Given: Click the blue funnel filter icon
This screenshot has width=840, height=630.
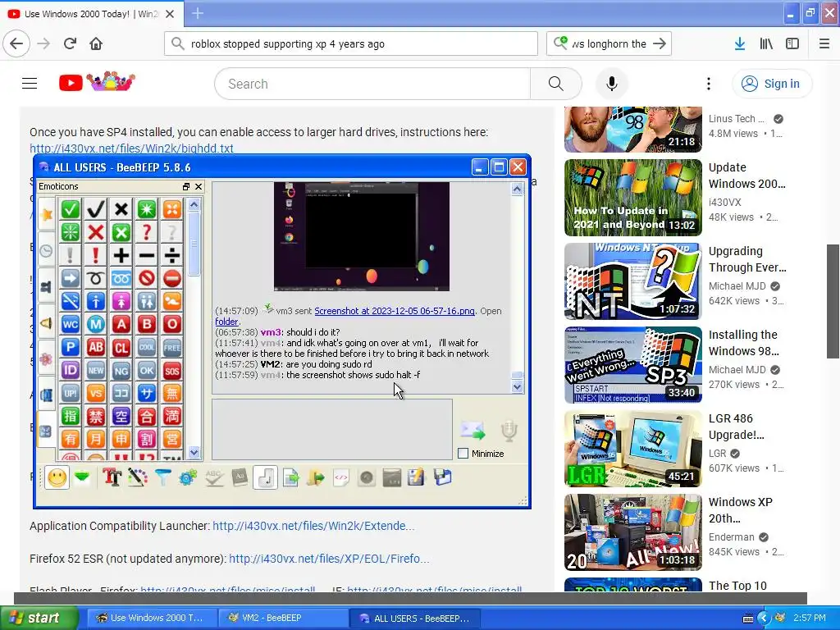Looking at the screenshot, I should click(162, 477).
